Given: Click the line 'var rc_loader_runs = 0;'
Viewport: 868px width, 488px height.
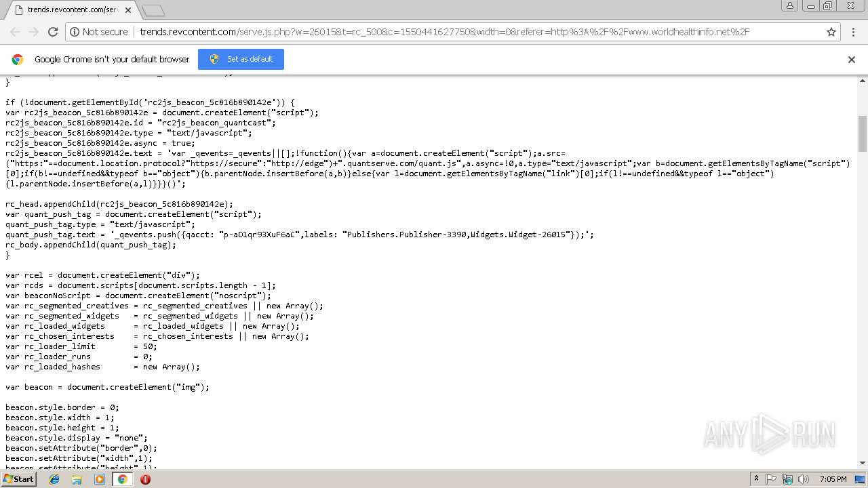Looking at the screenshot, I should (x=79, y=357).
